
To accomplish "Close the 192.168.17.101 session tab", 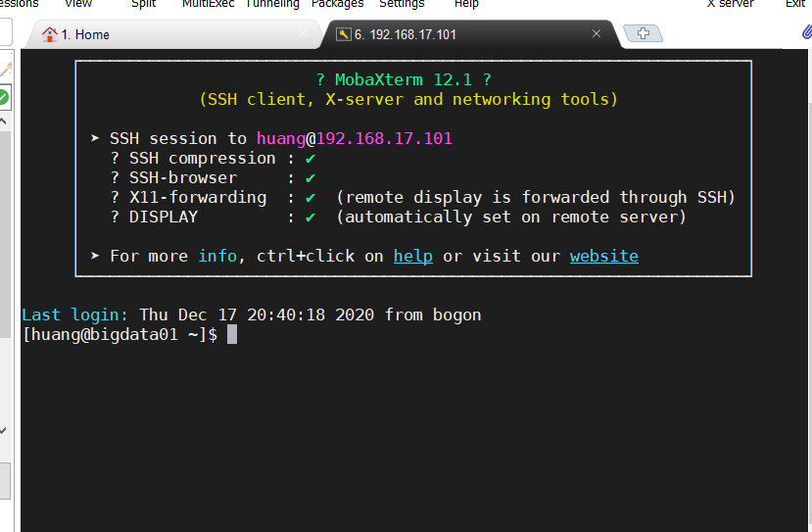I will coord(597,33).
